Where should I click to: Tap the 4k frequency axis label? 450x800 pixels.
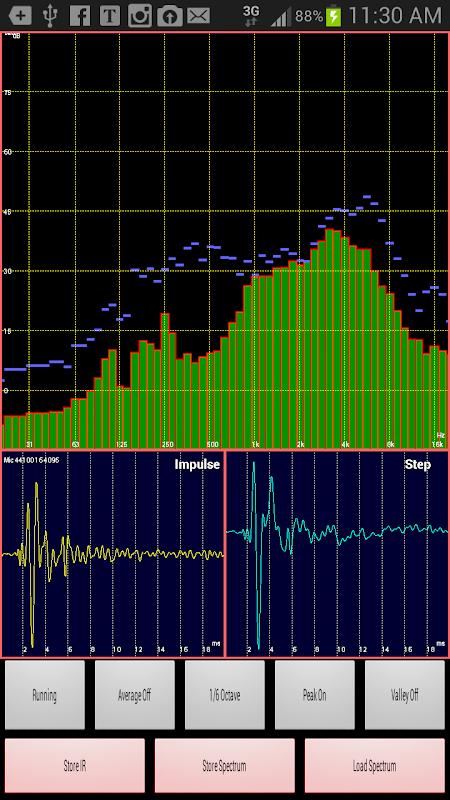[345, 444]
